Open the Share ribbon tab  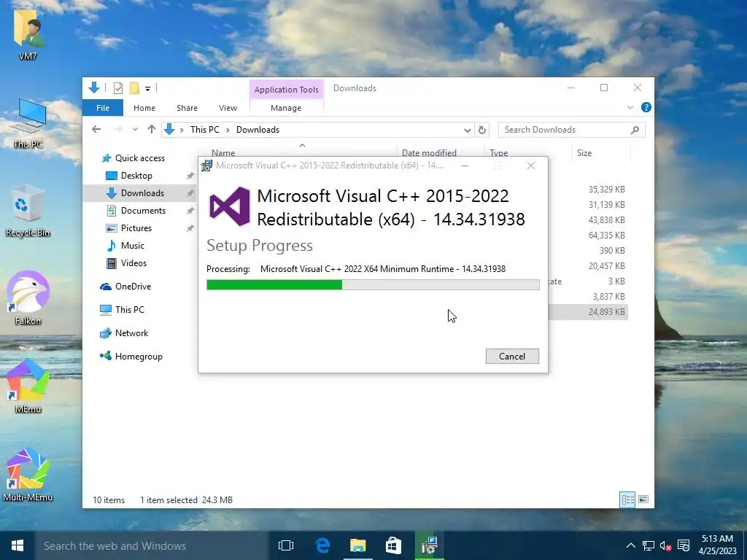[187, 108]
